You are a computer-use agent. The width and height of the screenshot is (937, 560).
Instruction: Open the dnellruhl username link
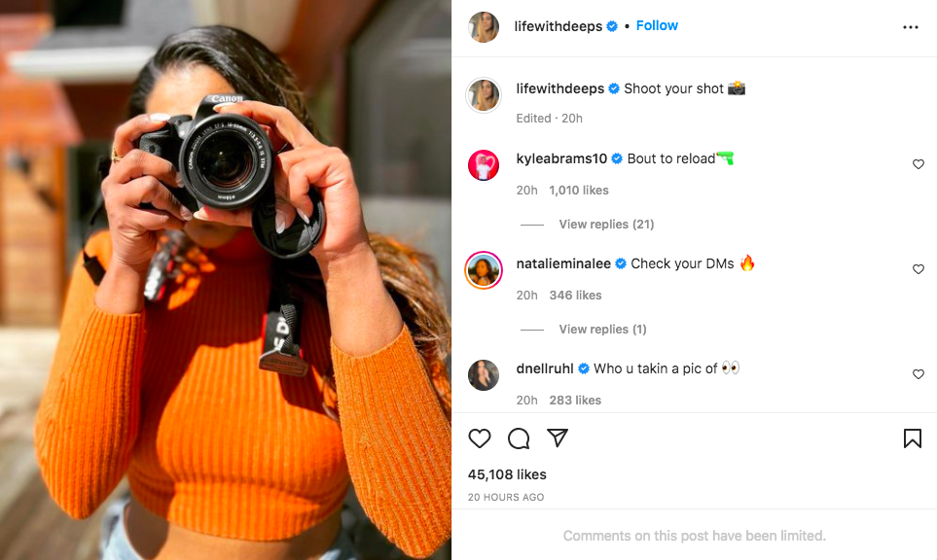pyautogui.click(x=545, y=368)
